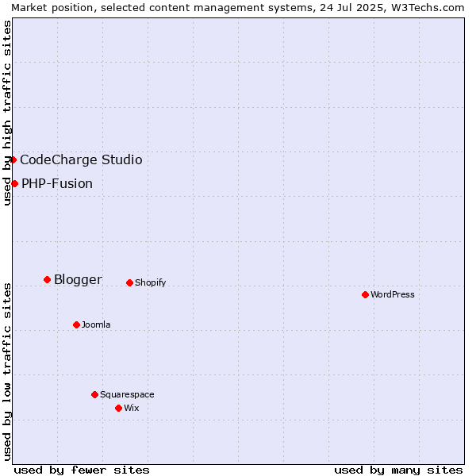This screenshot has height=476, width=476.
Task: Select the "PHP-Fusion" label
Action: coord(57,184)
